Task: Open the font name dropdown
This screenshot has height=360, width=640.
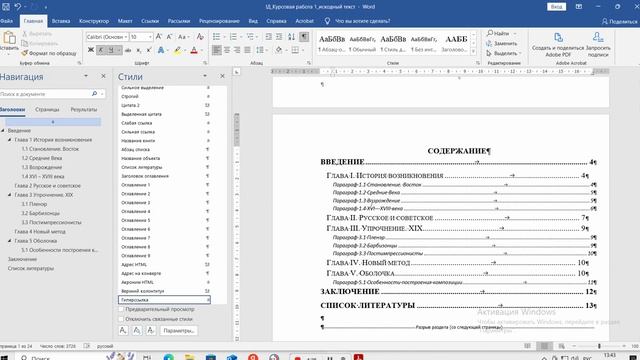Action: (x=126, y=37)
